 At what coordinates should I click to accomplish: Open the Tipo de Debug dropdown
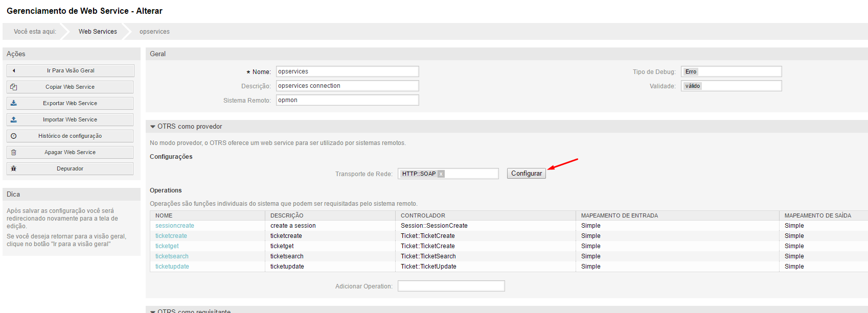click(731, 71)
